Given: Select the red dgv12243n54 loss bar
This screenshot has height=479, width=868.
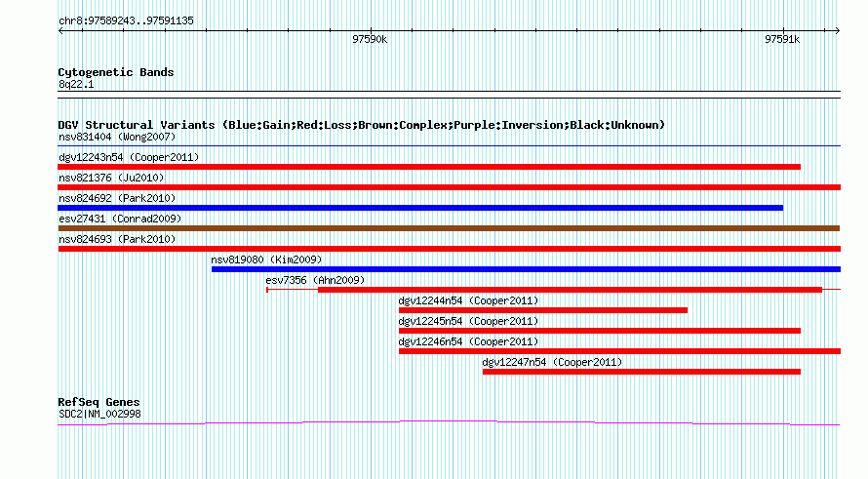Looking at the screenshot, I should pyautogui.click(x=429, y=167).
